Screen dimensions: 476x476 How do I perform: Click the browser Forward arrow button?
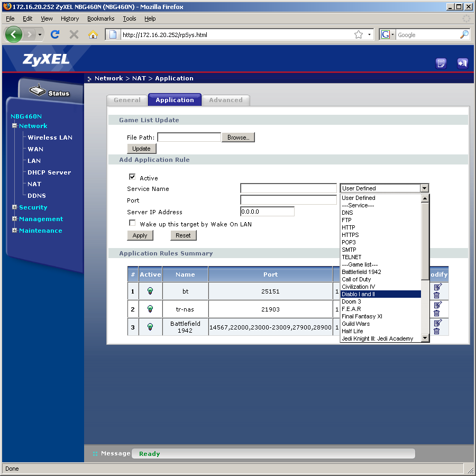tap(29, 34)
